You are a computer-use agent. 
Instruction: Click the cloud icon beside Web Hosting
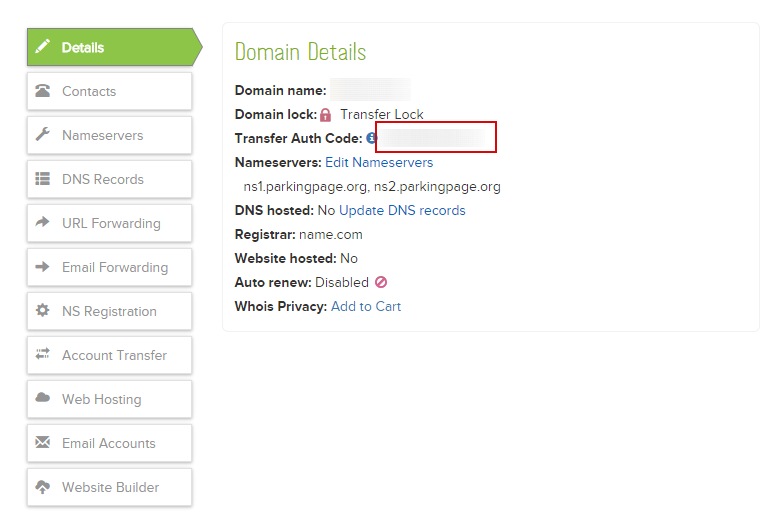[43, 399]
